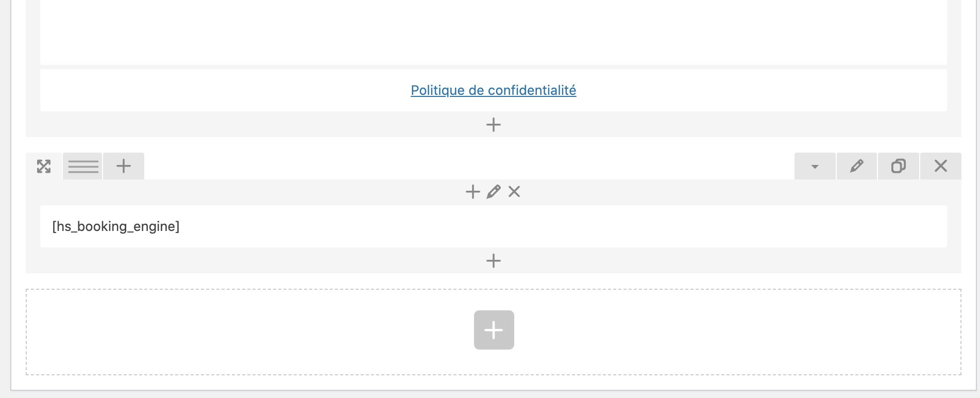Click the large plus in the empty section
Screen dimensions: 980x398
pos(494,329)
